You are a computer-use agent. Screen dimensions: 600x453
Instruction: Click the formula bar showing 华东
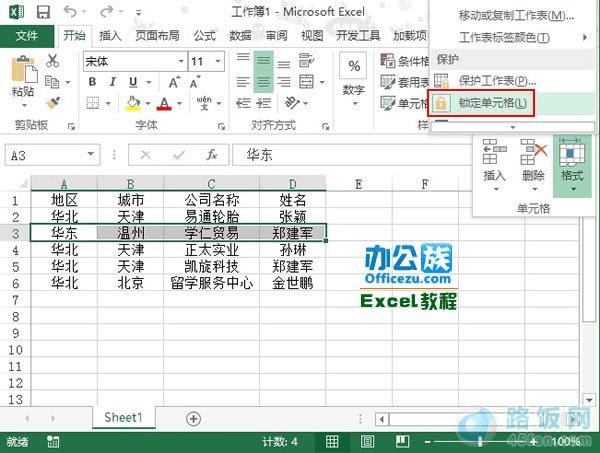(x=351, y=155)
